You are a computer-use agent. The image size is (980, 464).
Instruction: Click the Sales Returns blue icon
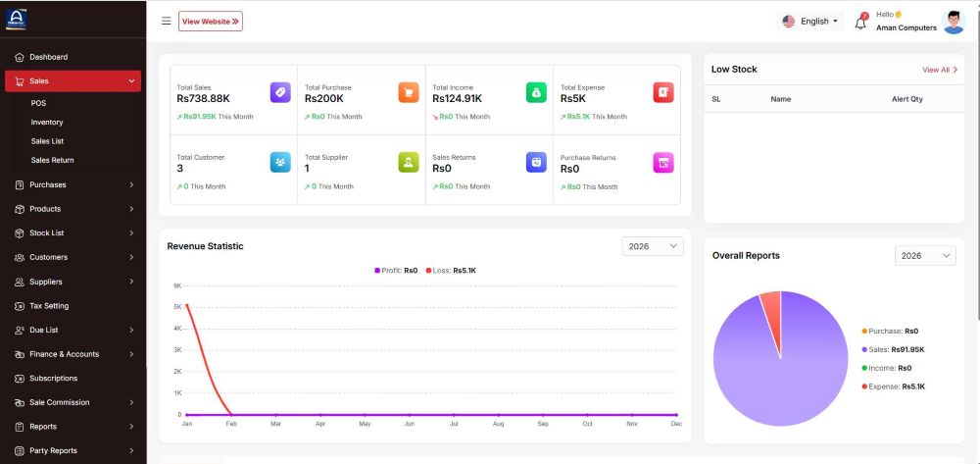click(x=536, y=162)
